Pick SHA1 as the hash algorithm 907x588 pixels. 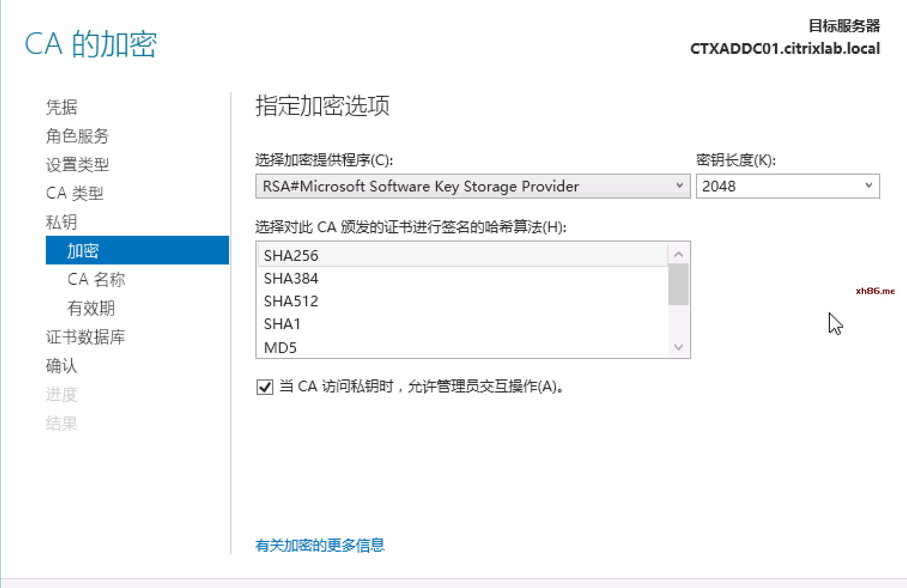(x=282, y=324)
